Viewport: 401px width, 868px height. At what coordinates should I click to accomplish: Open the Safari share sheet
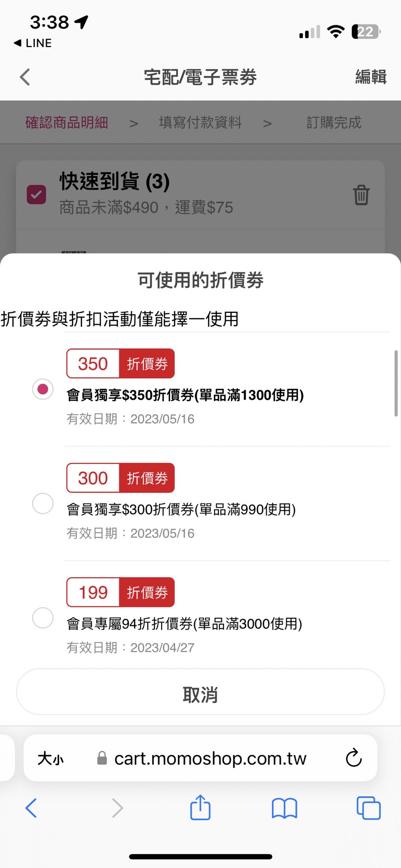[x=200, y=808]
